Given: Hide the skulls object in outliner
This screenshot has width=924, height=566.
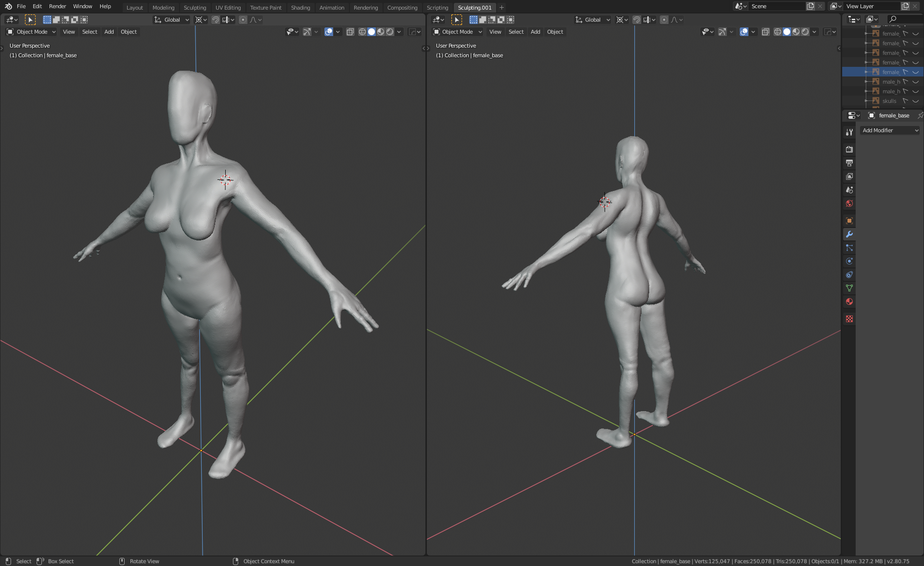Looking at the screenshot, I should coord(915,101).
